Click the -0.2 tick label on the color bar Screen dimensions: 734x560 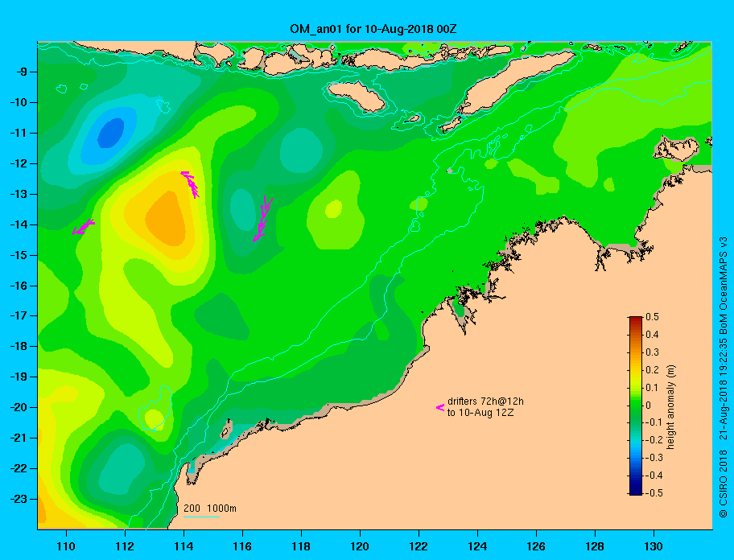click(x=654, y=440)
